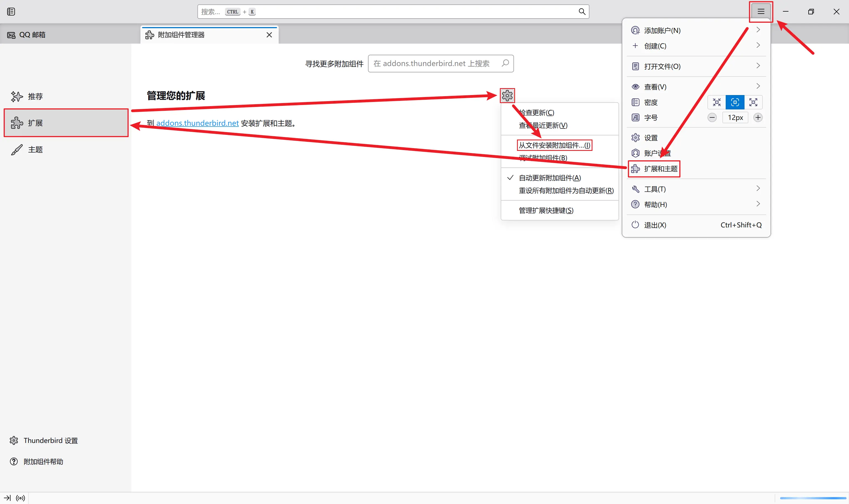849x504 pixels.
Task: Select relaxed density option
Action: click(x=753, y=102)
